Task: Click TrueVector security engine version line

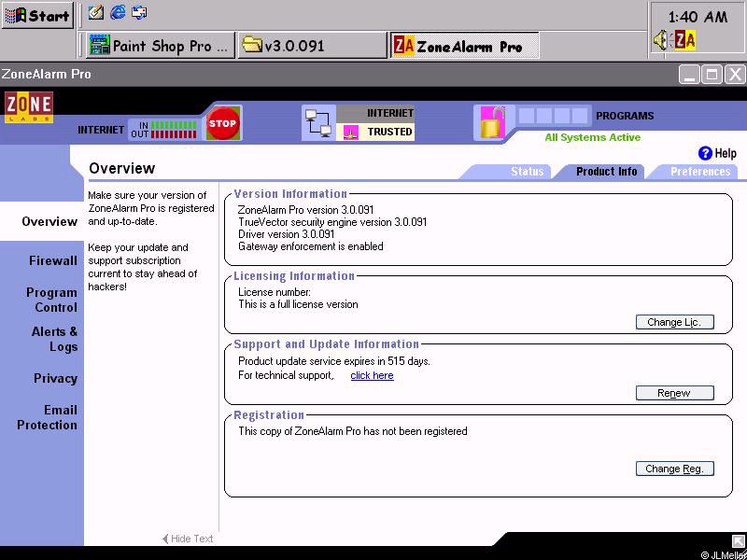Action: 332,222
